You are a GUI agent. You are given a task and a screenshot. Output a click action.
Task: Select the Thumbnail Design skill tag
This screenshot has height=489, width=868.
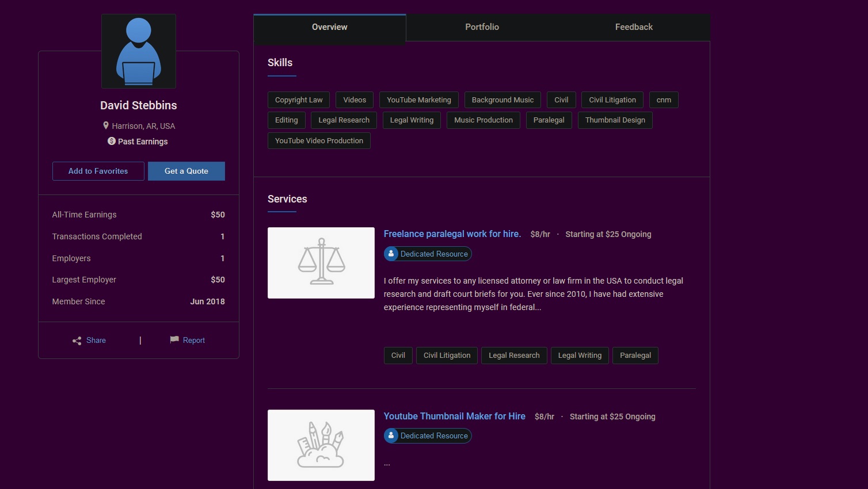coord(615,120)
